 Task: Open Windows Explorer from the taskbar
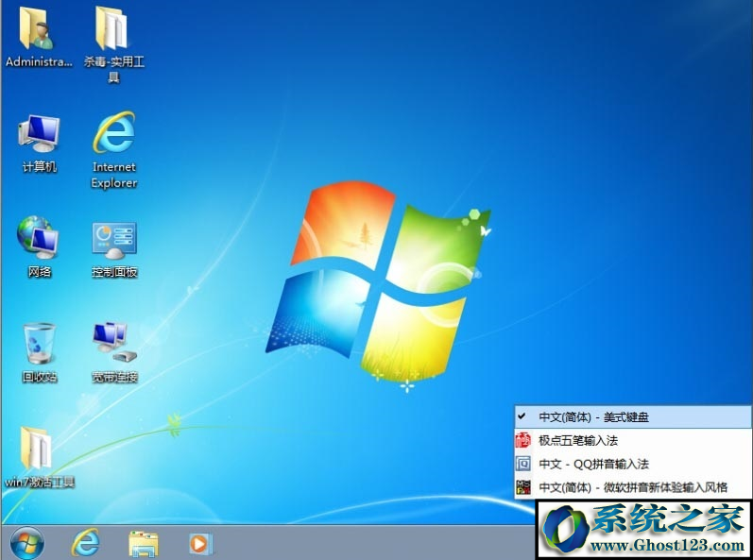[x=143, y=544]
